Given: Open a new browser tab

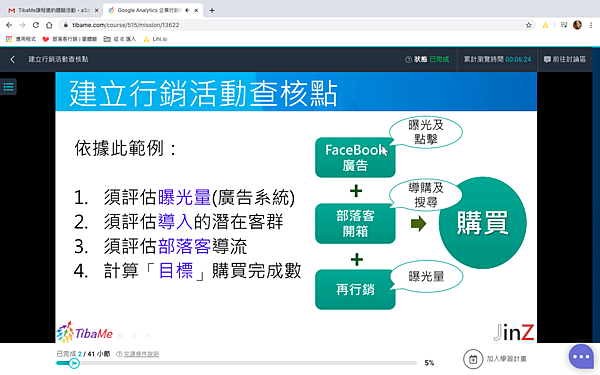Looking at the screenshot, I should tap(212, 10).
